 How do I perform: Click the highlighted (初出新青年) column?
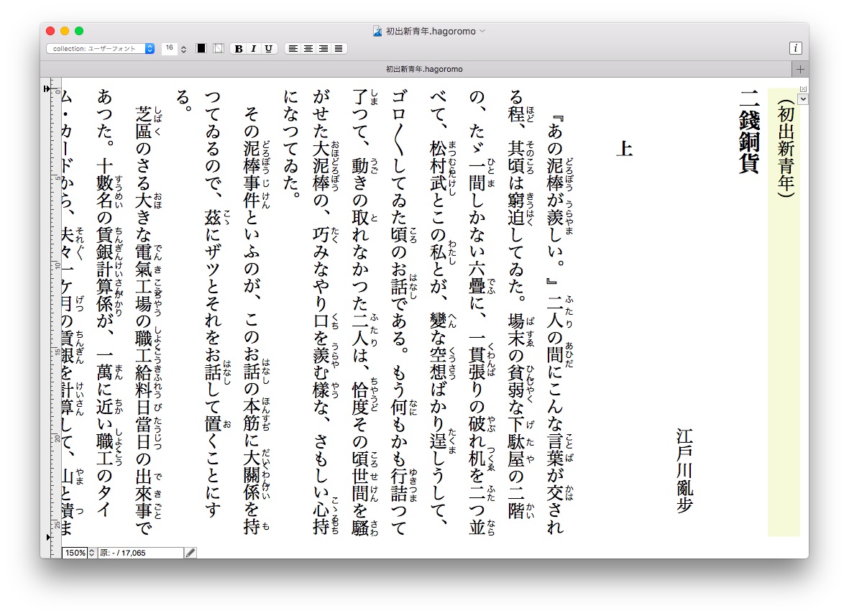click(x=784, y=313)
